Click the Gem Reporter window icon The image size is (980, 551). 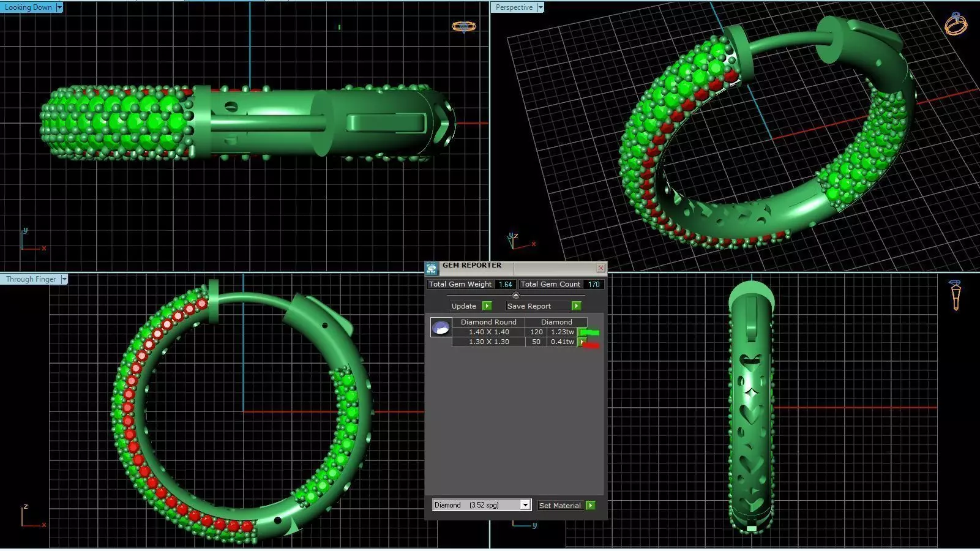tap(432, 268)
